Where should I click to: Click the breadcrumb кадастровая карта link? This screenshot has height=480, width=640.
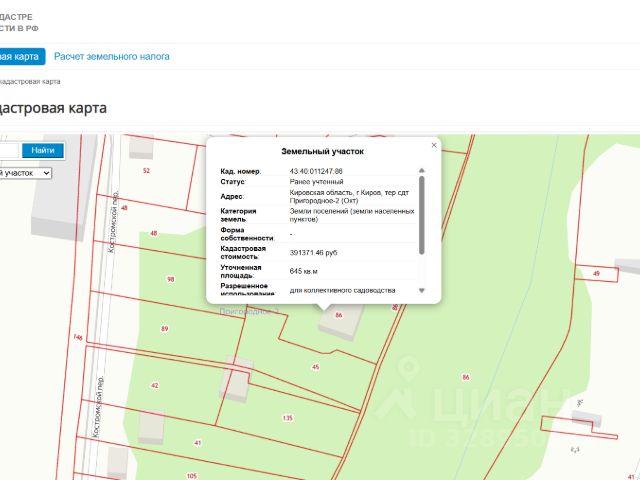pos(30,82)
